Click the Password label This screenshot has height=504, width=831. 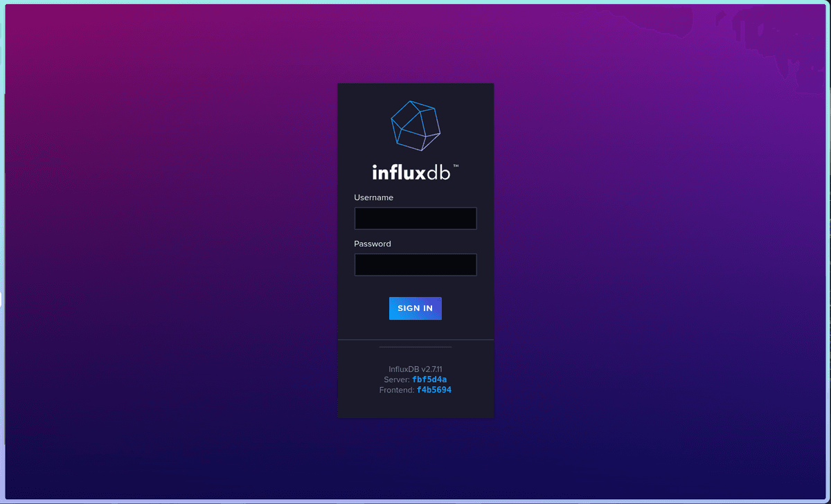pos(373,244)
